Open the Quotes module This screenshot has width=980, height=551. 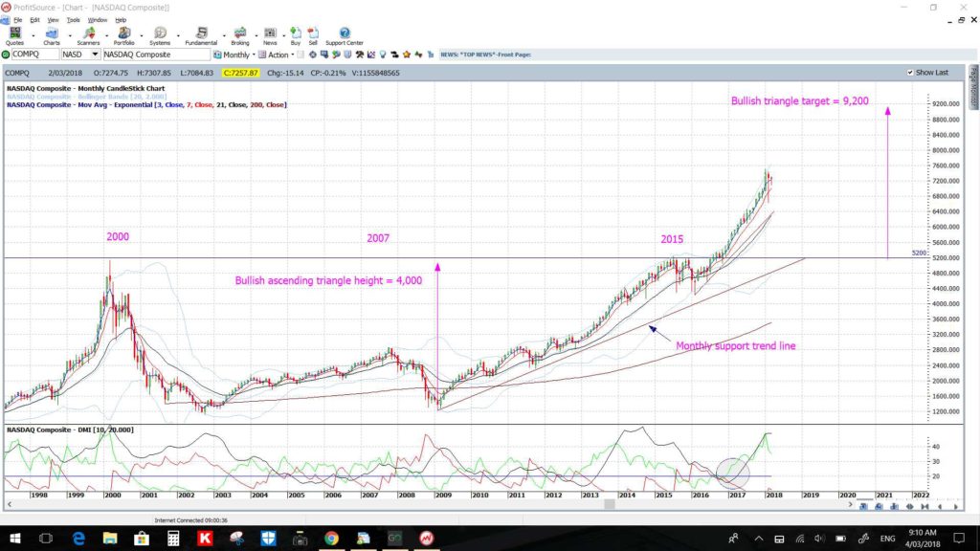tap(14, 35)
